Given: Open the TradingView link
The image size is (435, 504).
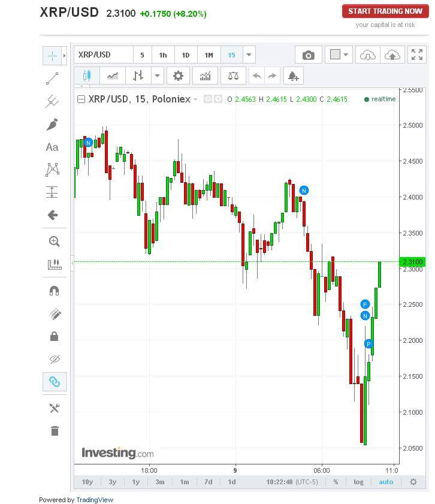Looking at the screenshot, I should click(x=95, y=500).
